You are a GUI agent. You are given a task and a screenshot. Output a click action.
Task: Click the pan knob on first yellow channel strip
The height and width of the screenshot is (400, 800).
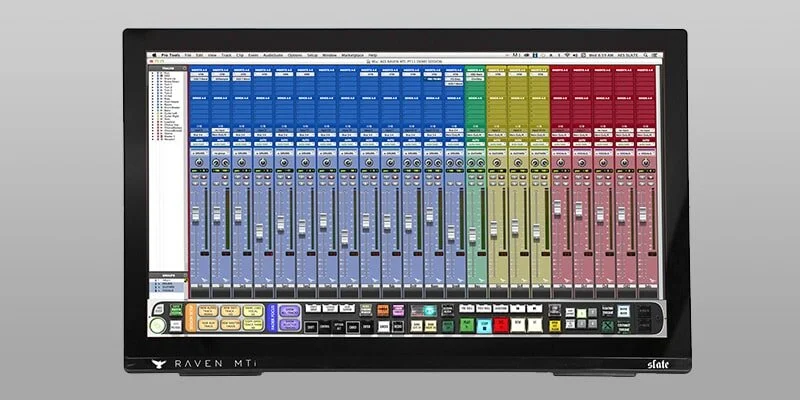click(x=497, y=163)
